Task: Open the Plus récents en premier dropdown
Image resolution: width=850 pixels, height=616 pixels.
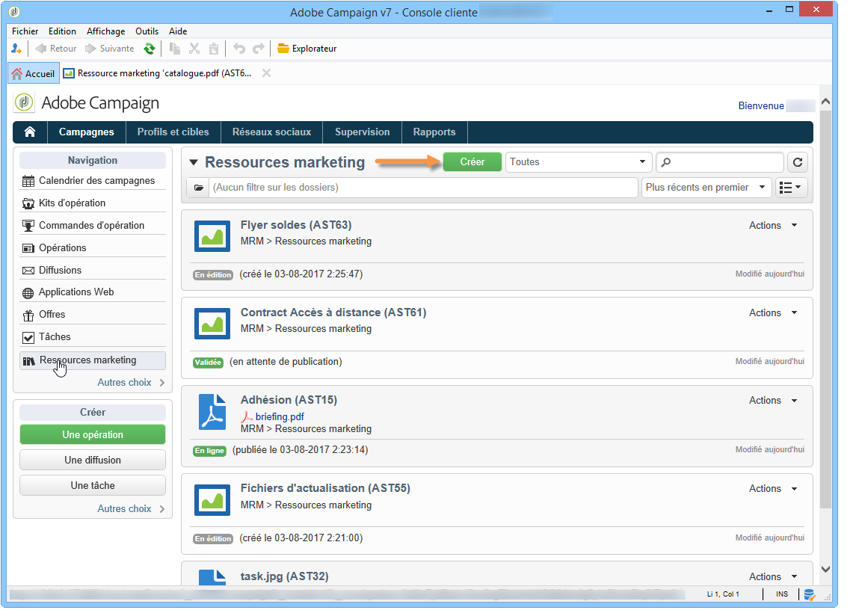Action: [x=707, y=188]
